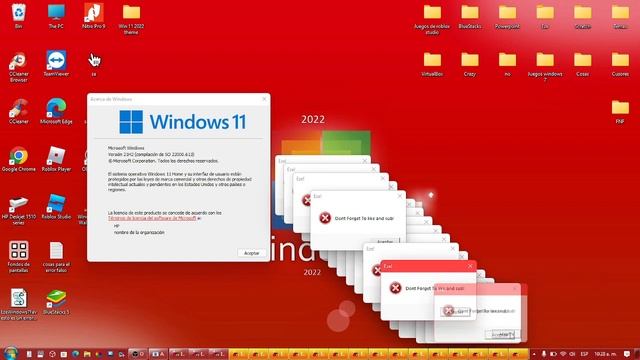
Task: Open the Roblox Player shortcut
Action: click(x=56, y=159)
